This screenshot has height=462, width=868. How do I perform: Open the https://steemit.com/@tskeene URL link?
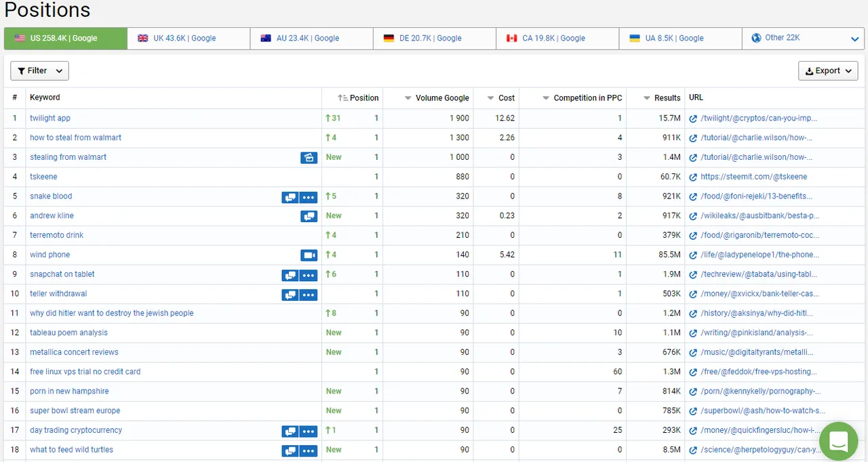point(753,177)
